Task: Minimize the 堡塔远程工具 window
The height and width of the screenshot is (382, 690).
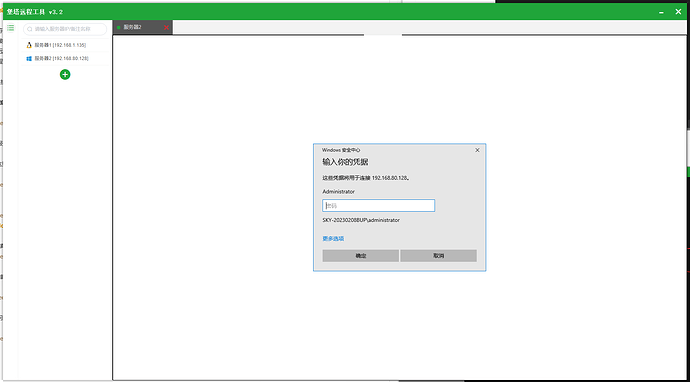Action: click(x=661, y=12)
